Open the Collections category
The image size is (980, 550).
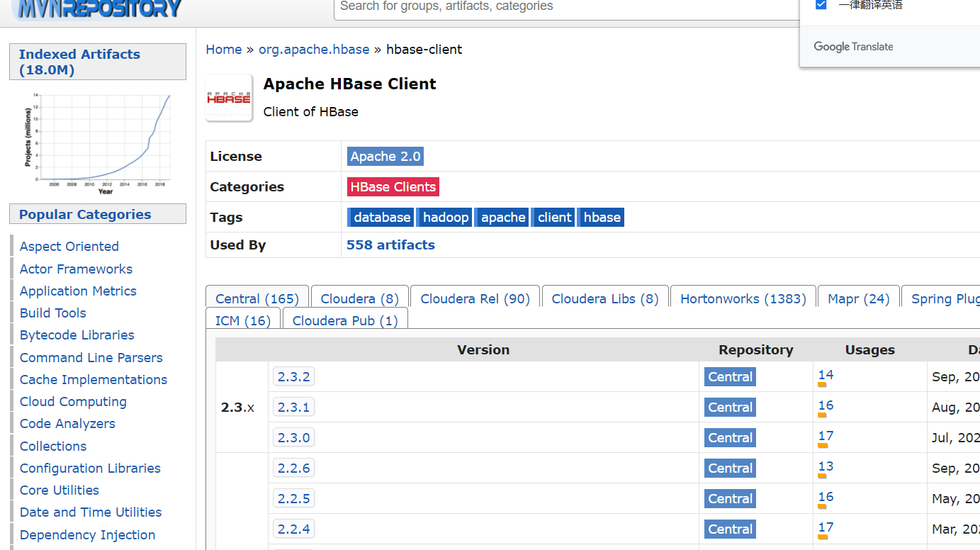tap(53, 446)
